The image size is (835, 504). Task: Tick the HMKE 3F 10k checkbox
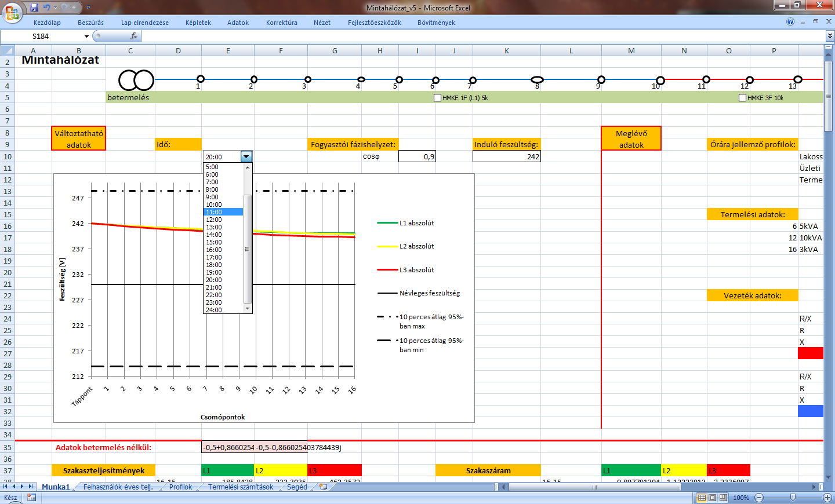click(x=743, y=98)
